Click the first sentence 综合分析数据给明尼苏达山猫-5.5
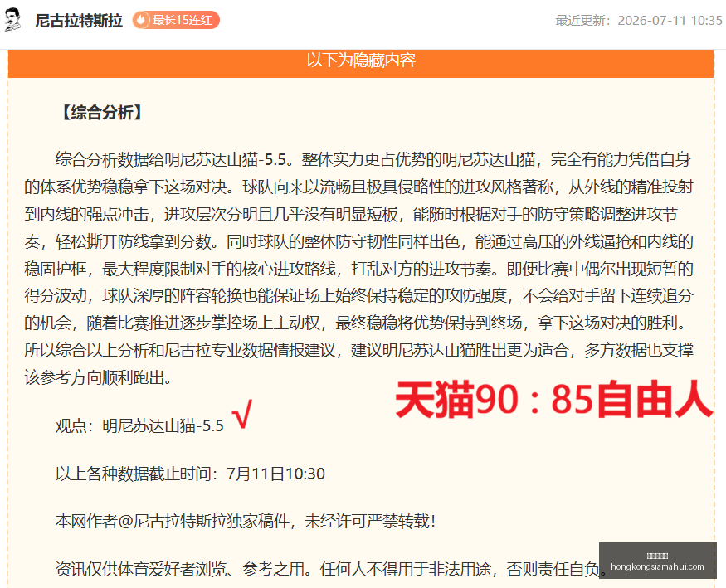This screenshot has height=588, width=726. click(173, 159)
